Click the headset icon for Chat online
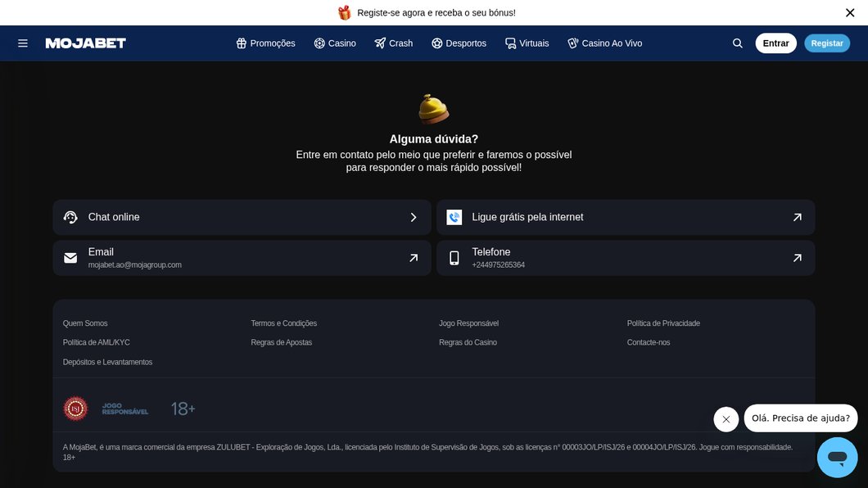Image resolution: width=868 pixels, height=488 pixels. 70,218
